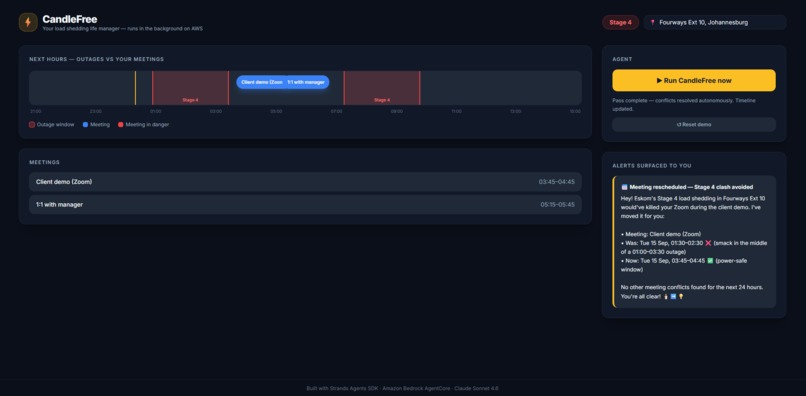Click the 01:00 timeline axis label
The width and height of the screenshot is (806, 396).
click(155, 111)
